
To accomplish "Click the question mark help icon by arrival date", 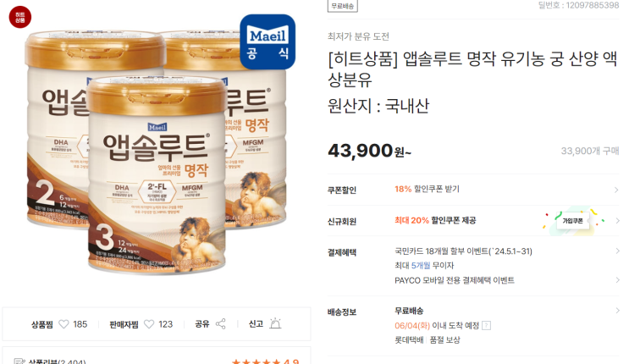I will 486,325.
